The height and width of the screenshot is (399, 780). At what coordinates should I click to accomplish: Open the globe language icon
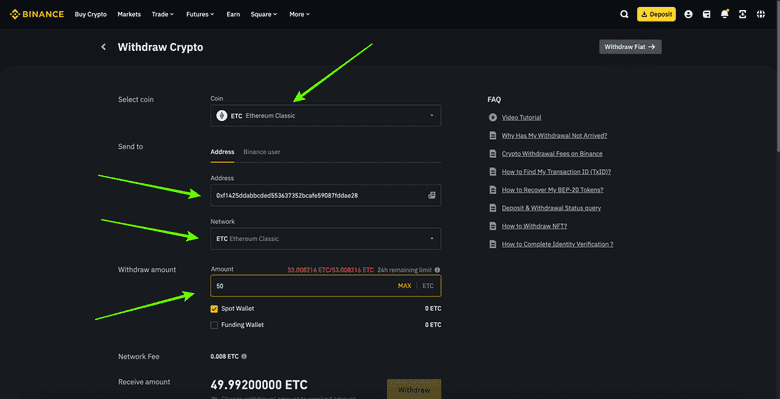(761, 14)
